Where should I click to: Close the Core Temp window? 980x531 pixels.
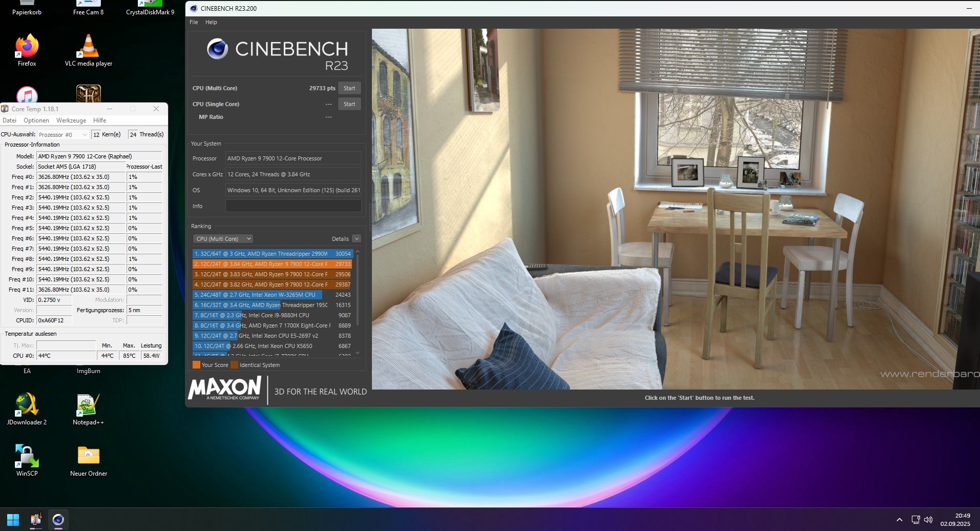(156, 109)
